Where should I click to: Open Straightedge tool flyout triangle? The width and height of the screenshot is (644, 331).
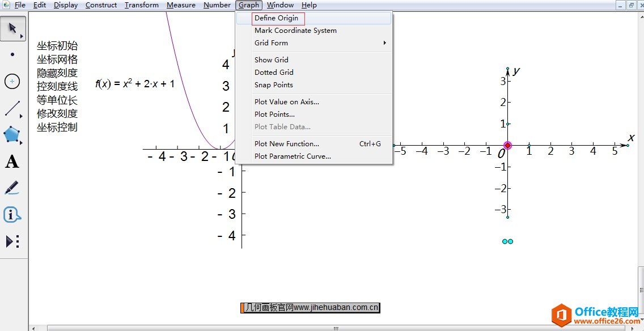[x=22, y=117]
